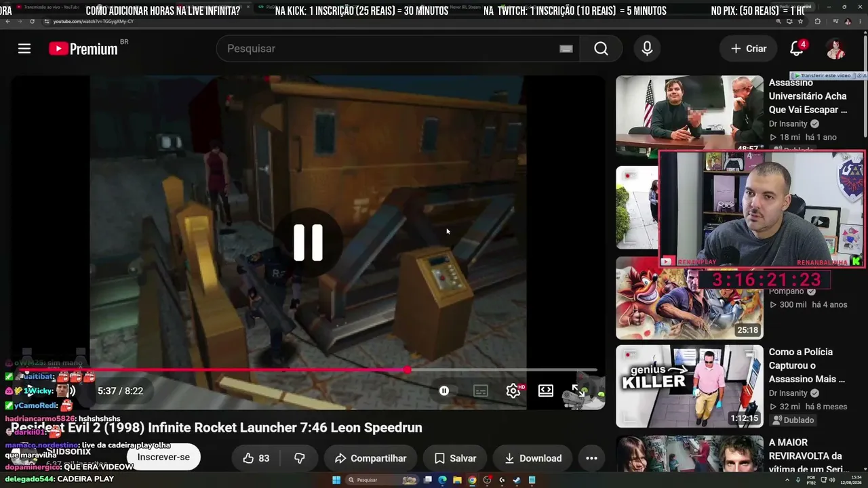Switch player to theater mode
Viewport: 868px width, 488px height.
click(546, 390)
